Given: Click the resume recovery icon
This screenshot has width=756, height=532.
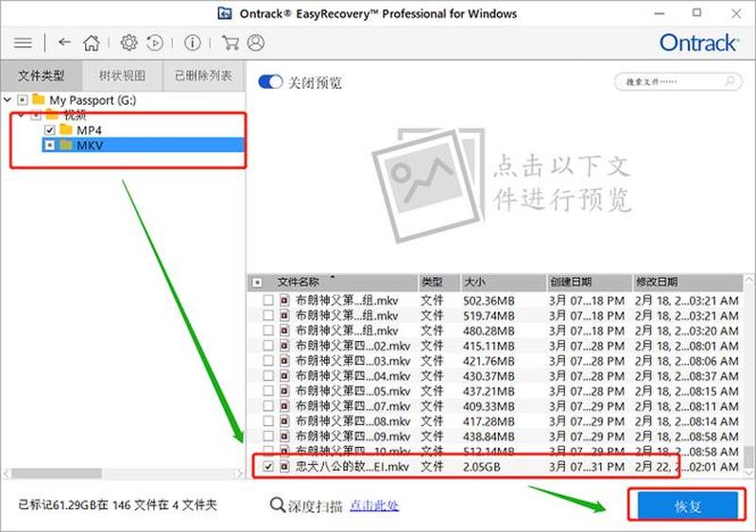Looking at the screenshot, I should [x=155, y=43].
